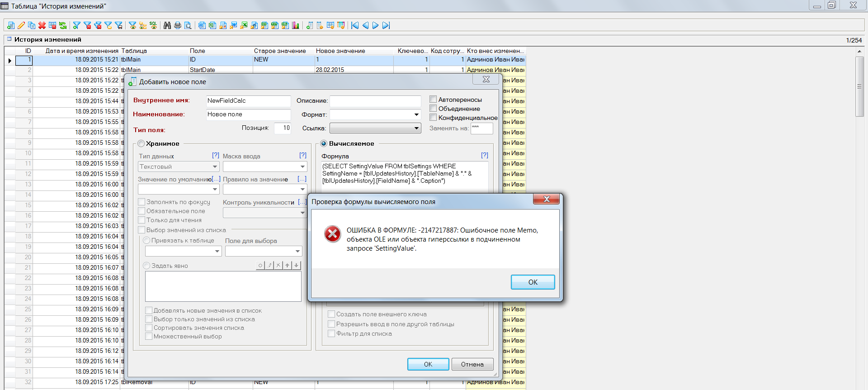Image resolution: width=868 pixels, height=390 pixels.
Task: Click the pencil edit record icon
Action: (x=21, y=25)
